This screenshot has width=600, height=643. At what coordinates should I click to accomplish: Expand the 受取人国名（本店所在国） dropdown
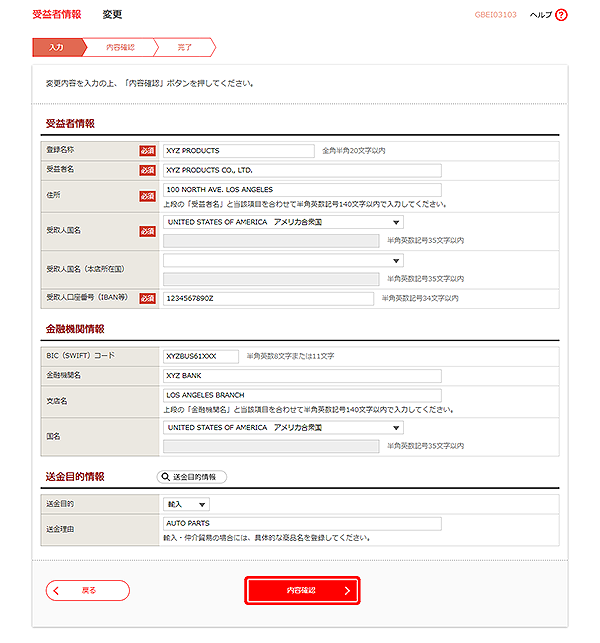283,260
